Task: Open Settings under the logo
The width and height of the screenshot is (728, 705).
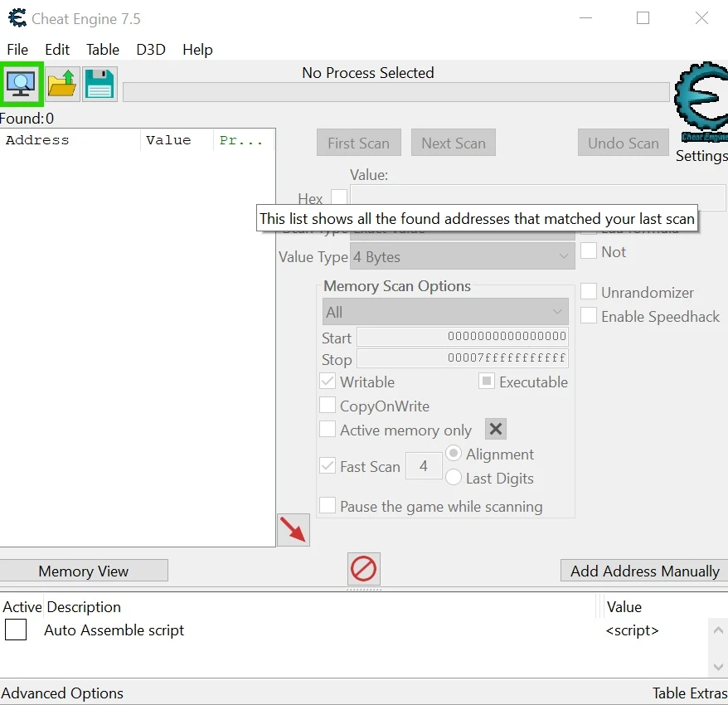Action: coord(701,156)
